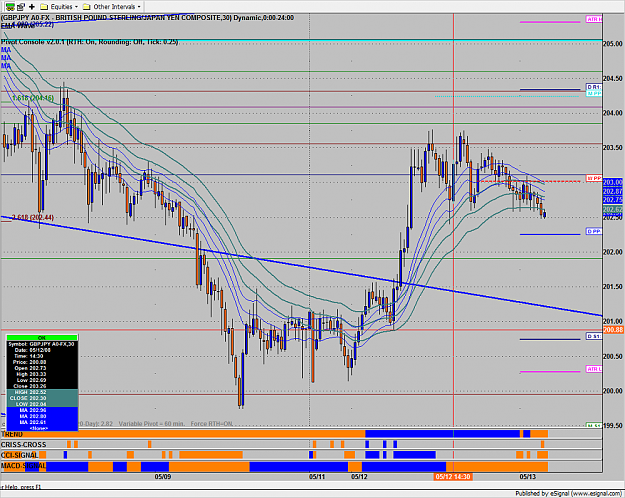Click the 1.618 (204.16) Fibonacci label

33,98
